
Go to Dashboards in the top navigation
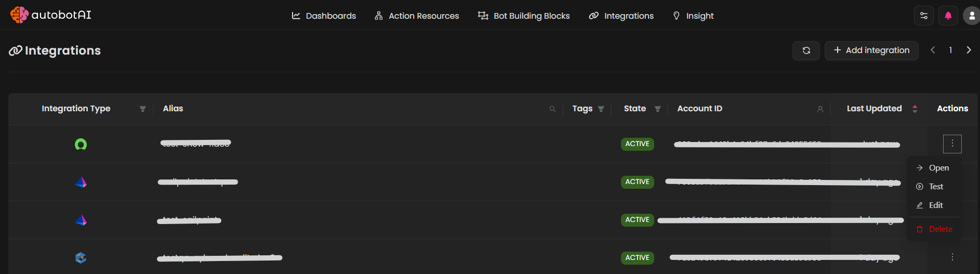(x=324, y=16)
